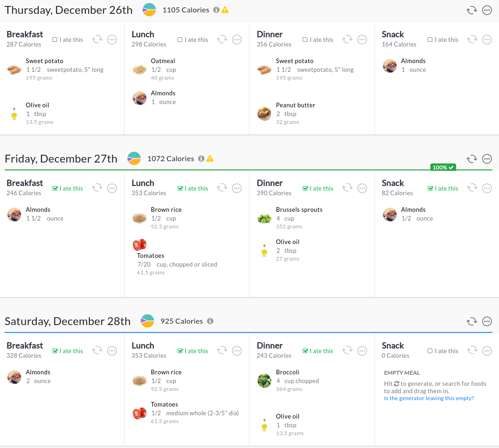View Friday macro pie chart

point(134,158)
